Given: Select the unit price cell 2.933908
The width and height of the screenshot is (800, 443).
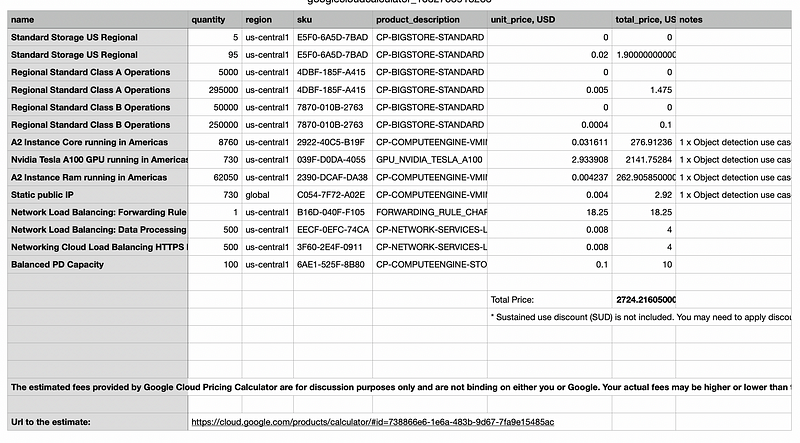Looking at the screenshot, I should (549, 160).
